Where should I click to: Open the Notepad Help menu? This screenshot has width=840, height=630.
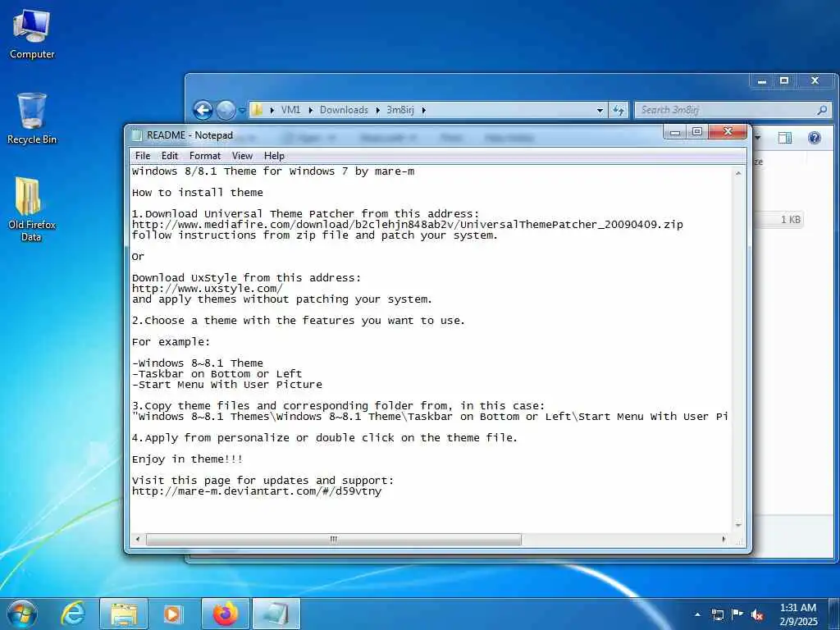pos(274,156)
